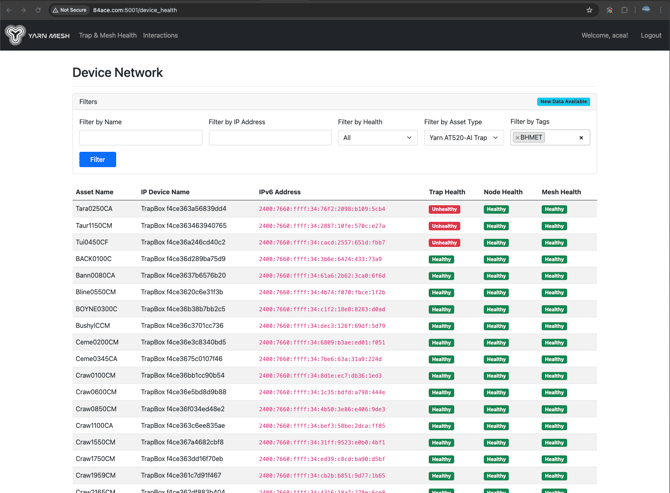
Task: Open the Interactions nav item
Action: click(x=160, y=35)
